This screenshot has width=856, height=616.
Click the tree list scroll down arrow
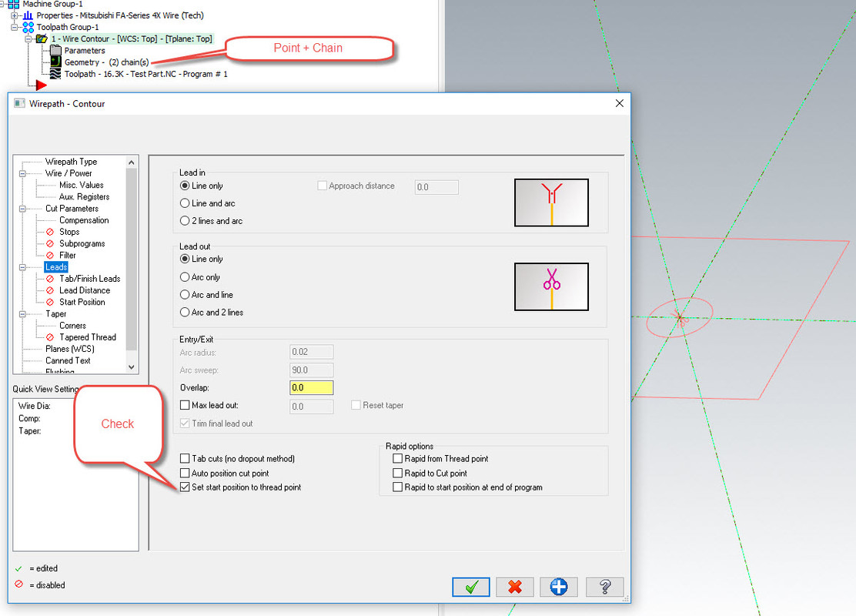click(x=131, y=367)
